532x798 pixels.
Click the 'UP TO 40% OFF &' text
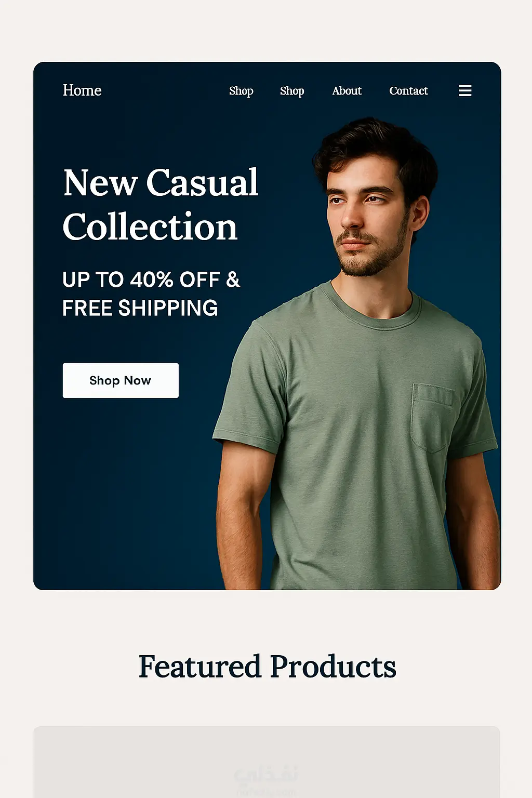pos(151,280)
